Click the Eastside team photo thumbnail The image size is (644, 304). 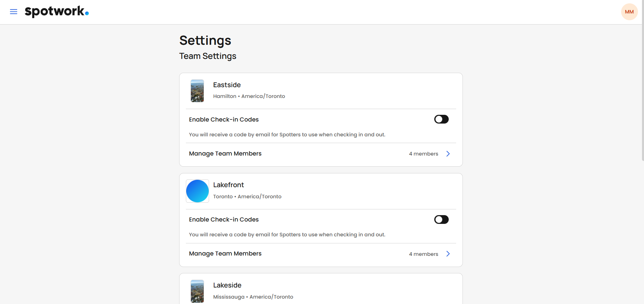[x=197, y=91]
